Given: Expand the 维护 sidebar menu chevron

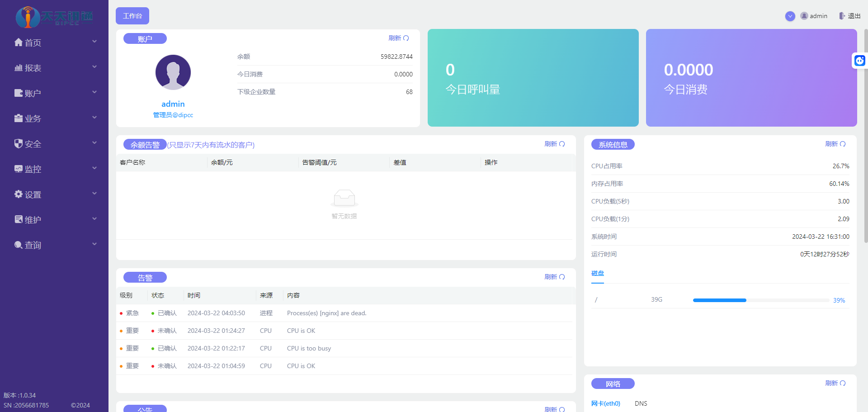Looking at the screenshot, I should (94, 219).
